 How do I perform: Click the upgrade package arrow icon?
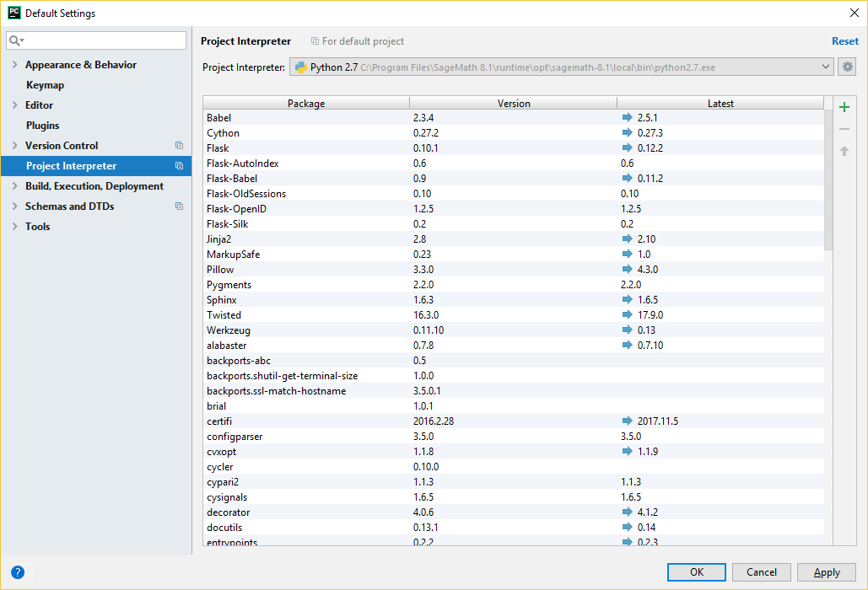pyautogui.click(x=844, y=151)
